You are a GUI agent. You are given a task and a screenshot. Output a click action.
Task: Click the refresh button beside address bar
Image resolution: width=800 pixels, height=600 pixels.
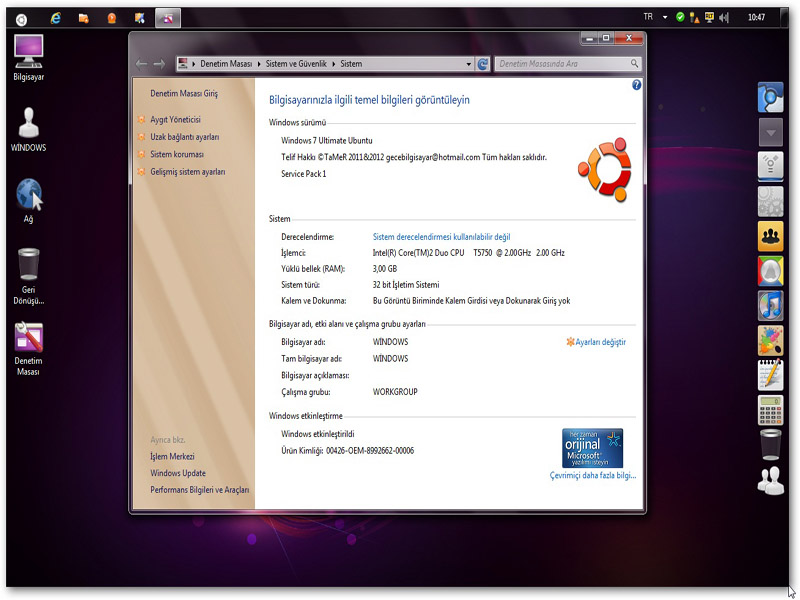(x=483, y=64)
